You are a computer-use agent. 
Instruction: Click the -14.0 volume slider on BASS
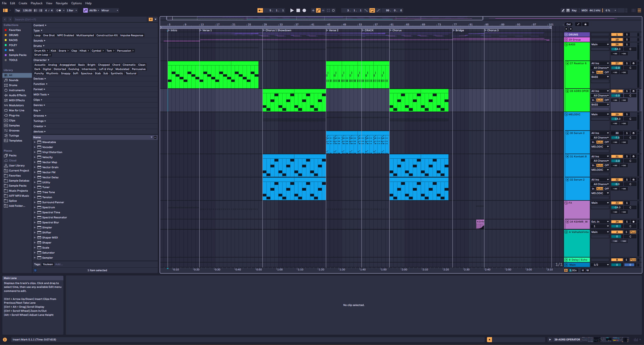pyautogui.click(x=617, y=49)
